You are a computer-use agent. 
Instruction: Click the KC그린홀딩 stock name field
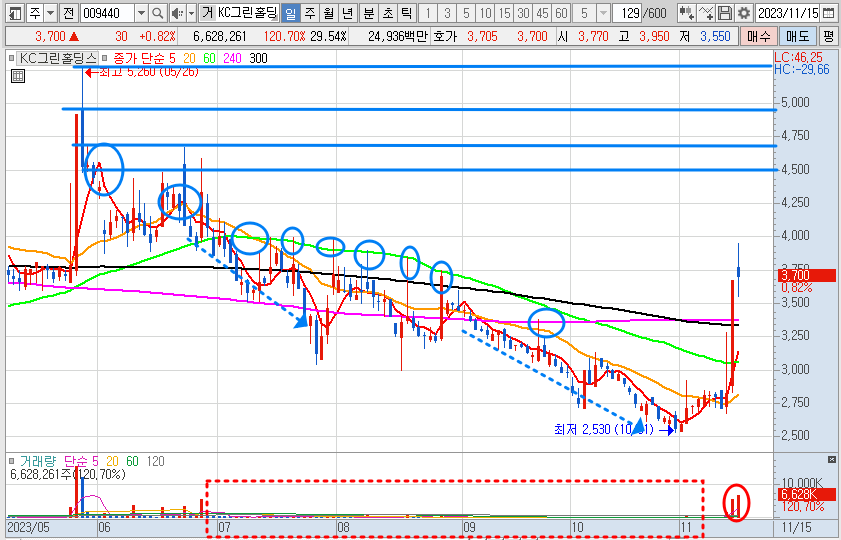pyautogui.click(x=248, y=13)
